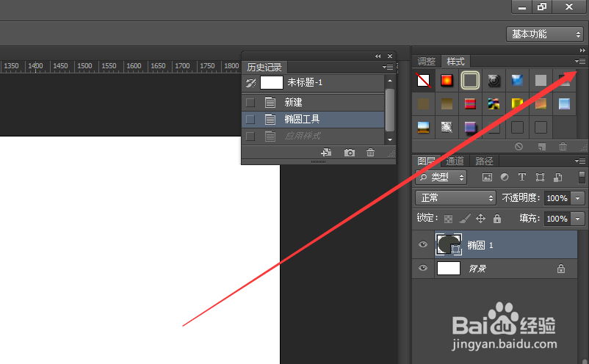Viewport: 589px width, 364px height.
Task: Close the History panel
Action: pyautogui.click(x=390, y=57)
